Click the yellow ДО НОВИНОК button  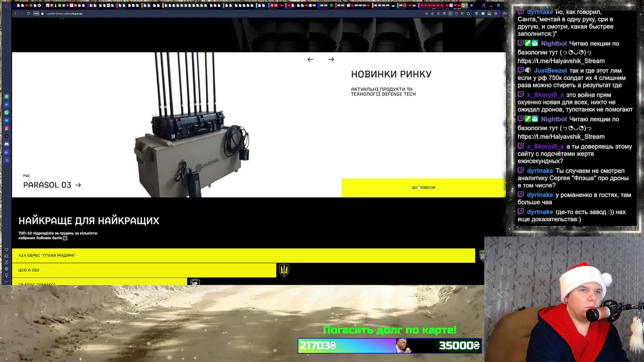click(x=424, y=188)
